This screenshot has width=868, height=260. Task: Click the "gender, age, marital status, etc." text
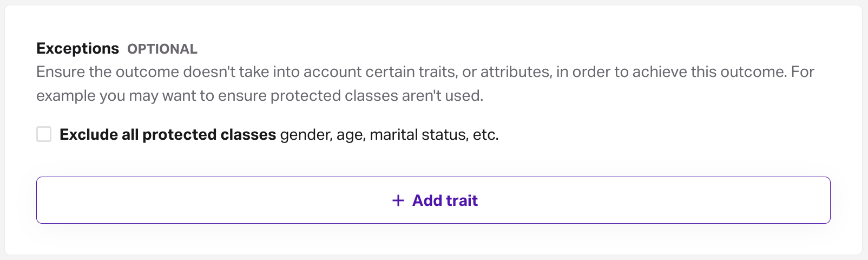pyautogui.click(x=389, y=134)
